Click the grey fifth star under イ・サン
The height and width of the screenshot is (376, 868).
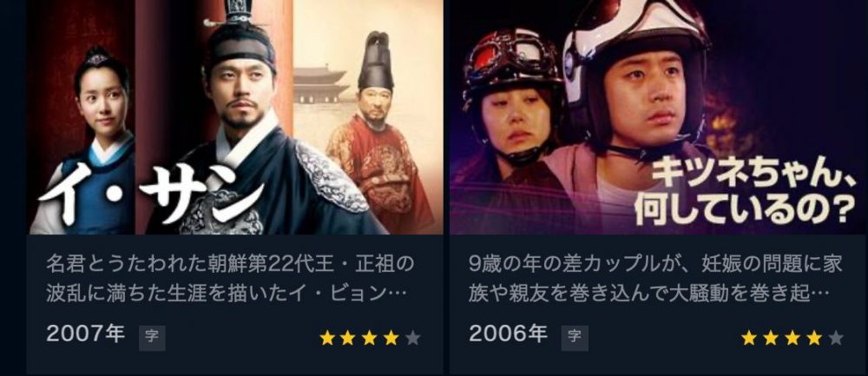click(412, 338)
